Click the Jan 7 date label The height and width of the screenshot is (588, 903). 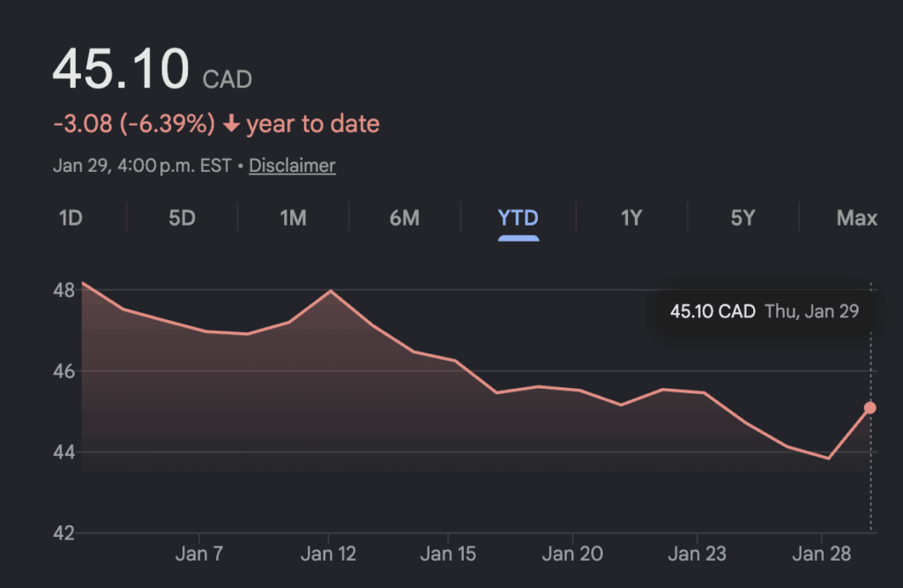199,555
